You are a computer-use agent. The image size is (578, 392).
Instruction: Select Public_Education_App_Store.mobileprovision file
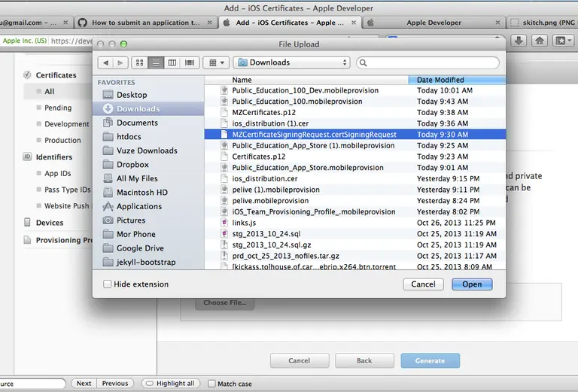355,168
